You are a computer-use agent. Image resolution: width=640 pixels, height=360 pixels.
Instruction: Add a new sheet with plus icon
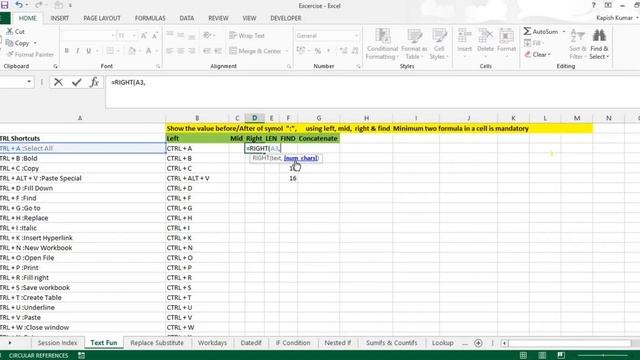[478, 343]
